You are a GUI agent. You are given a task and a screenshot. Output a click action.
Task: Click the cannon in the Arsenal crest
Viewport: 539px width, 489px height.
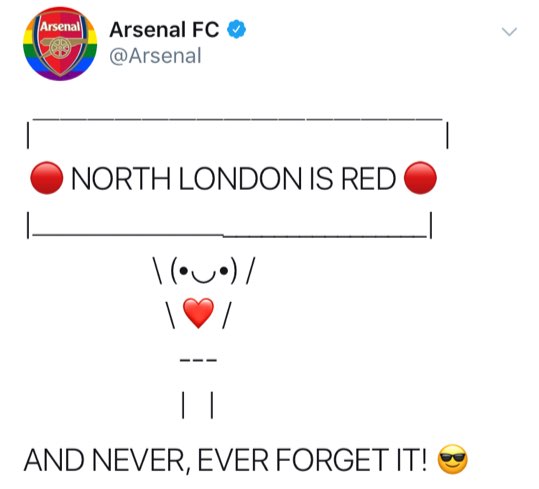click(x=61, y=46)
